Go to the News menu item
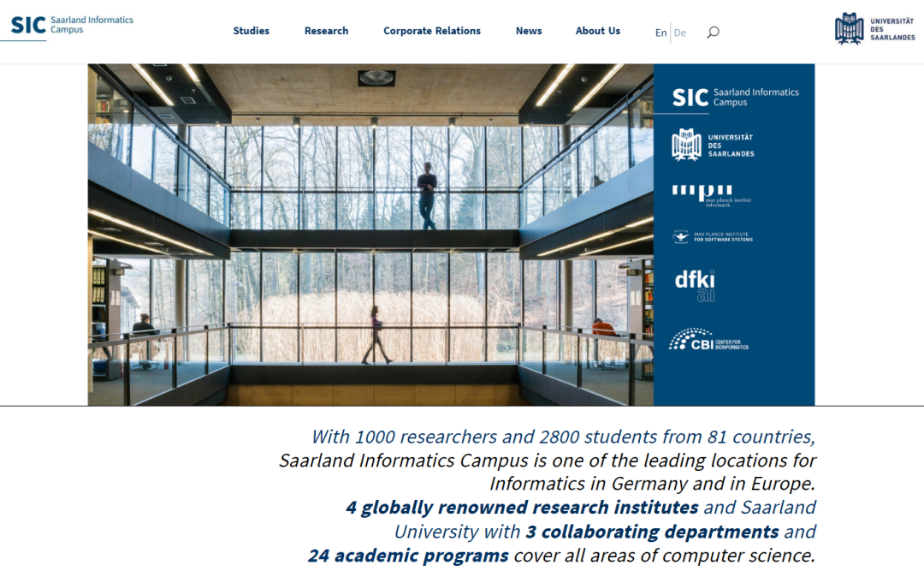 pyautogui.click(x=529, y=31)
